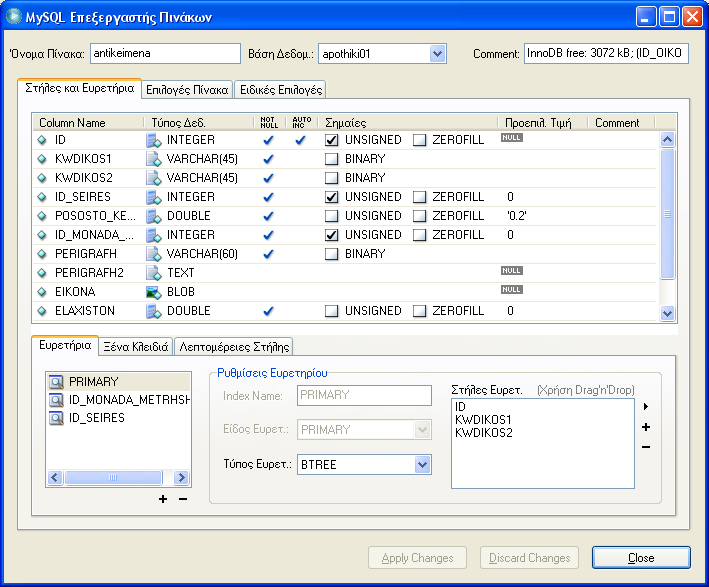Switch to Ειδικές Επιλογές tab

(x=280, y=90)
